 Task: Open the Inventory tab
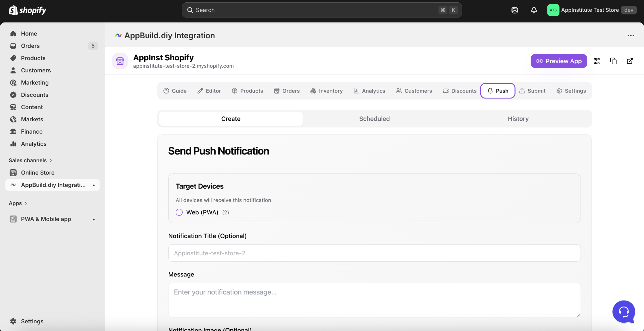coord(326,91)
